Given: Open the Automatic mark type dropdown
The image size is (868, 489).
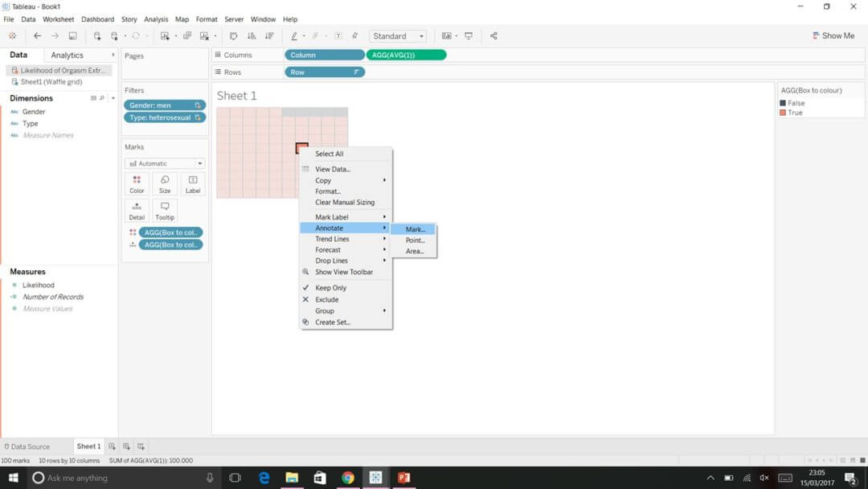Looking at the screenshot, I should (x=164, y=162).
